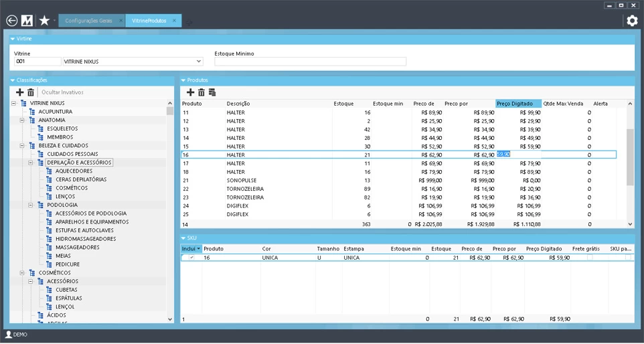Viewport: 644px width, 344px height.
Task: Open the settings gear icon
Action: click(x=632, y=21)
